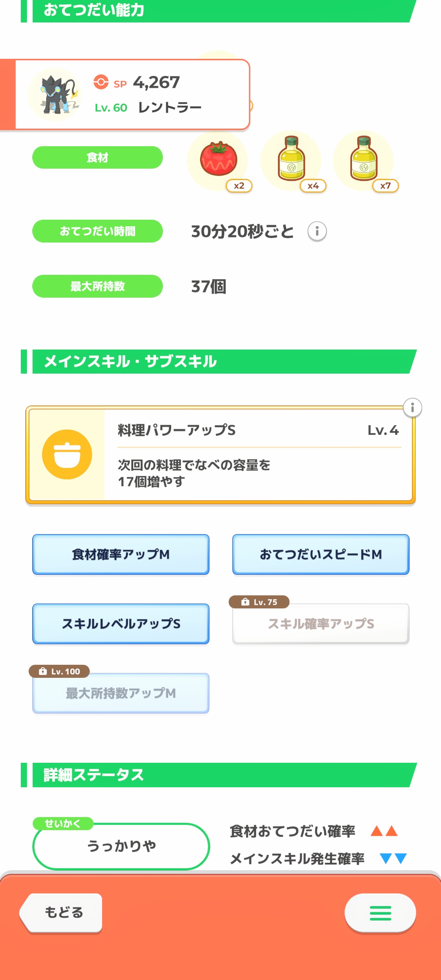Tap locked 最大所持数アップM sub skill

pos(121,693)
